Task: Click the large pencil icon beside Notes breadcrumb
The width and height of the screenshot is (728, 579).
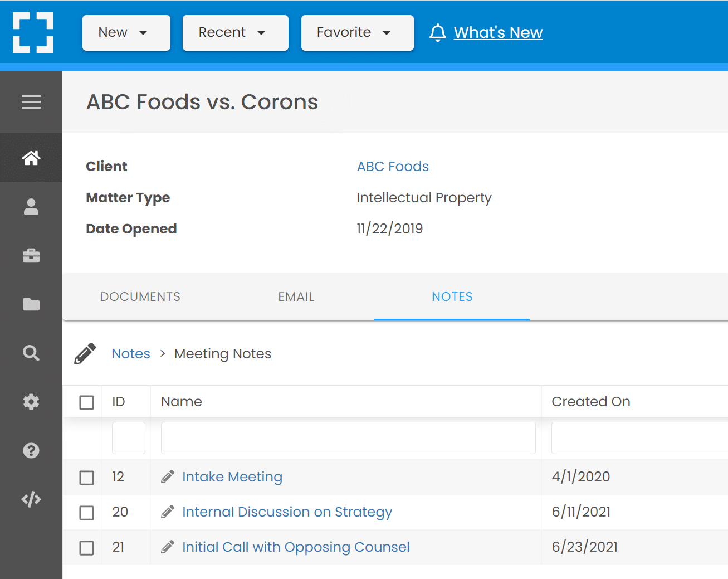Action: (x=85, y=353)
